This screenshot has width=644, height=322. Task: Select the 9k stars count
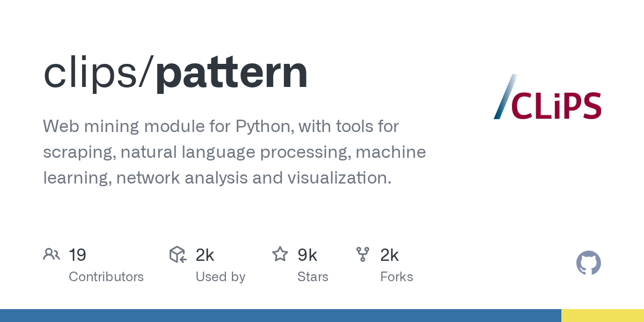coord(308,255)
